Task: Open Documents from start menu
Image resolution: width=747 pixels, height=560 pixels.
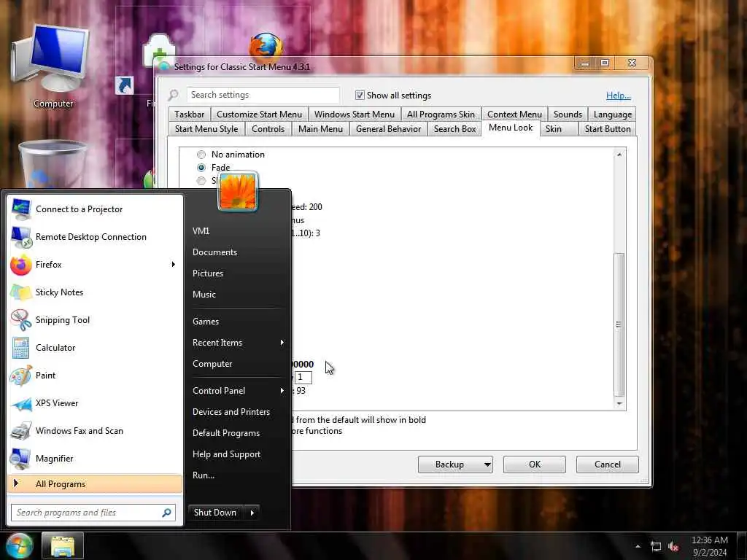Action: pyautogui.click(x=215, y=252)
